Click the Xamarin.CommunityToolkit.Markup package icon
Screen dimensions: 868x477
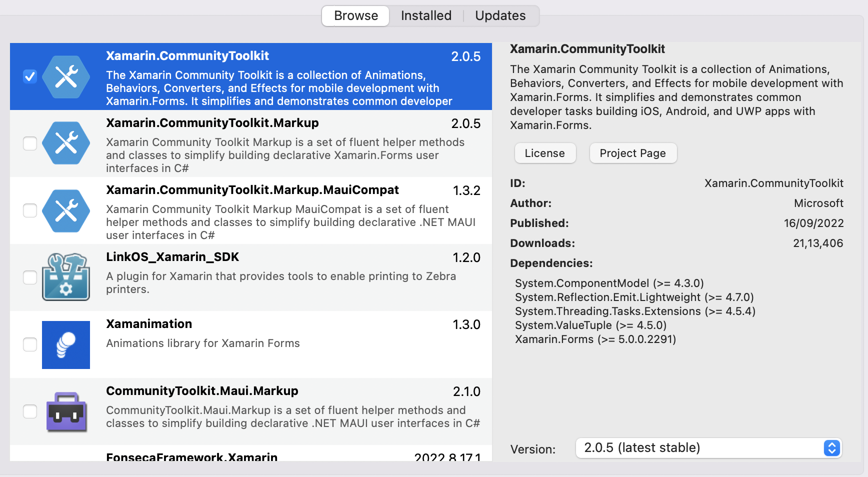(x=66, y=143)
